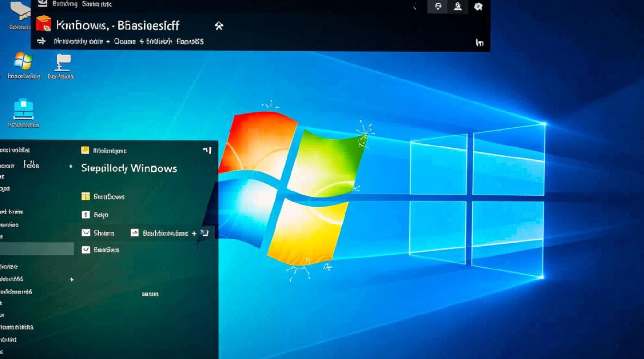This screenshot has height=359, width=644.
Task: Click the chevron icon after the Kanbows title
Action: 218,26
